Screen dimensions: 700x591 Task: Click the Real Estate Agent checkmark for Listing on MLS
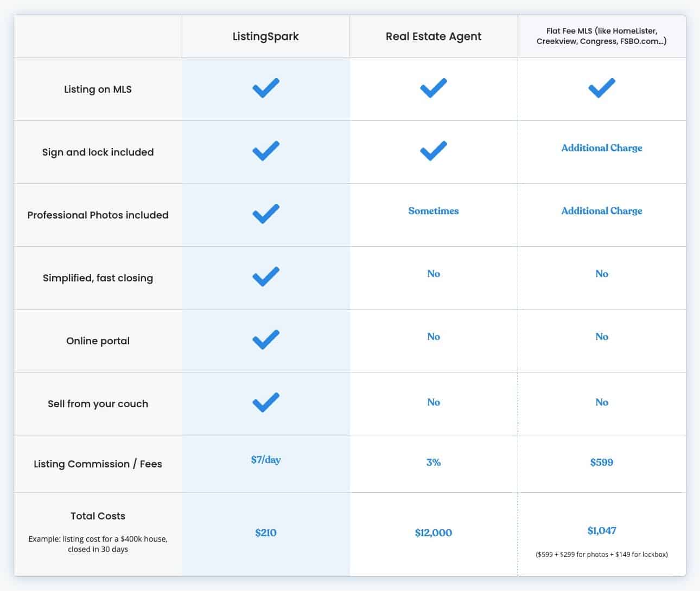[x=434, y=88]
